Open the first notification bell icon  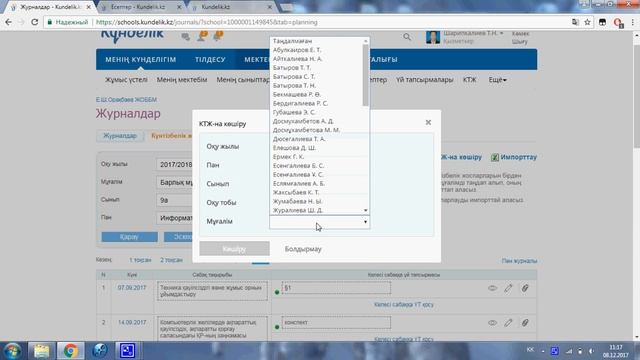click(202, 36)
